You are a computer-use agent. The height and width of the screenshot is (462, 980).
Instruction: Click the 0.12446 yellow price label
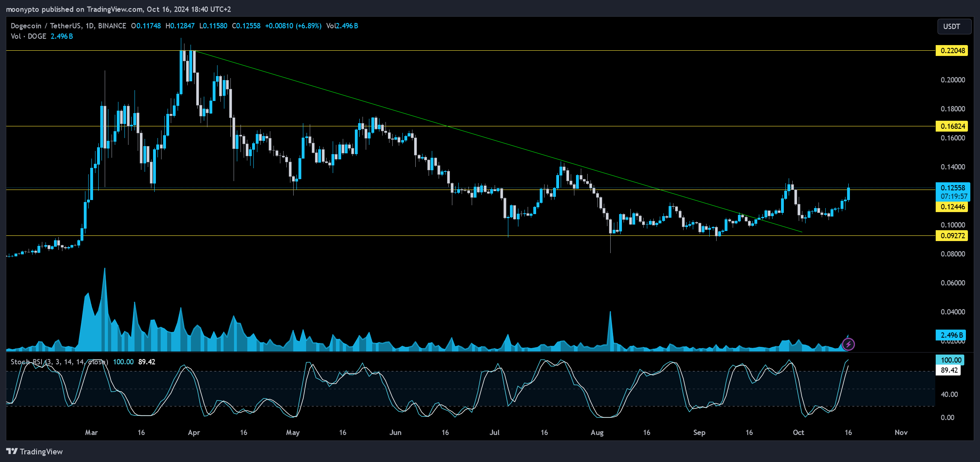click(x=952, y=207)
